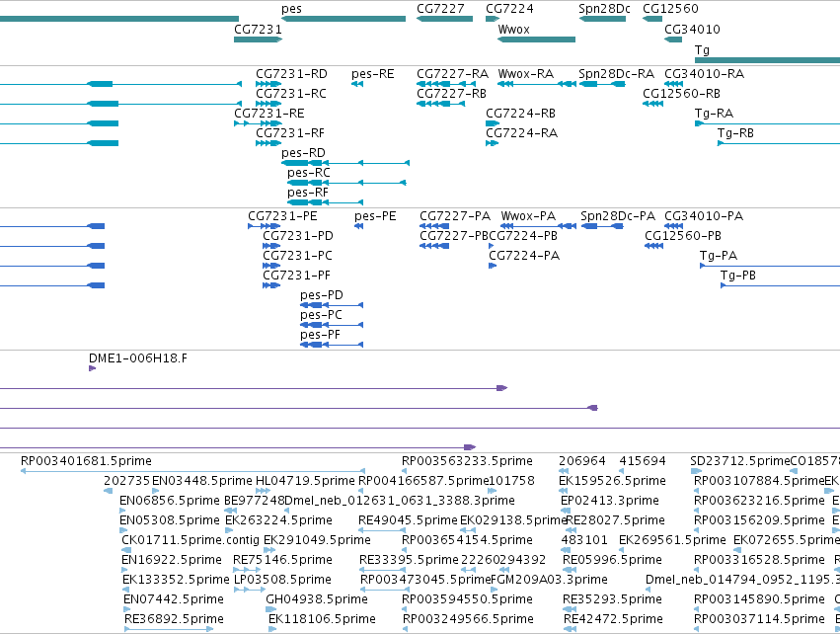Select the Wwox gene label
840x634 pixels.
[513, 30]
